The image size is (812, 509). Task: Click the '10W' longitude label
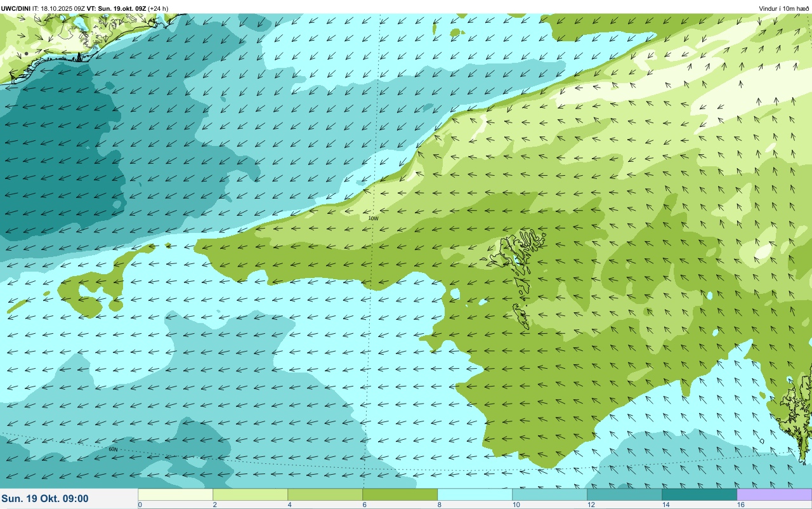374,218
